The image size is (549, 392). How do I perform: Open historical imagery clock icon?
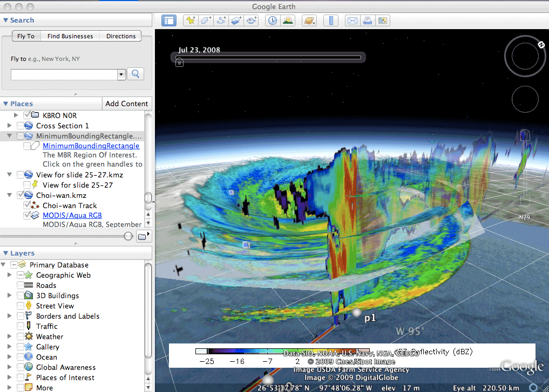coord(272,21)
